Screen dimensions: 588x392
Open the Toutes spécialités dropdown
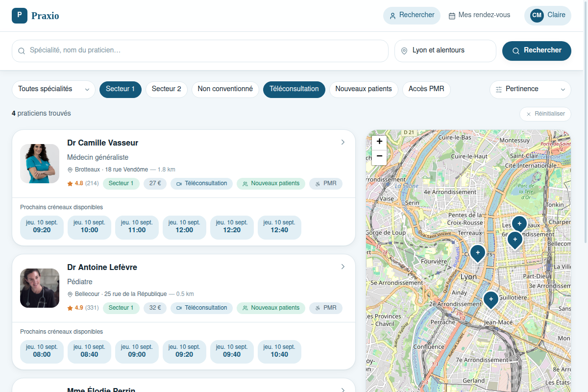pos(53,89)
